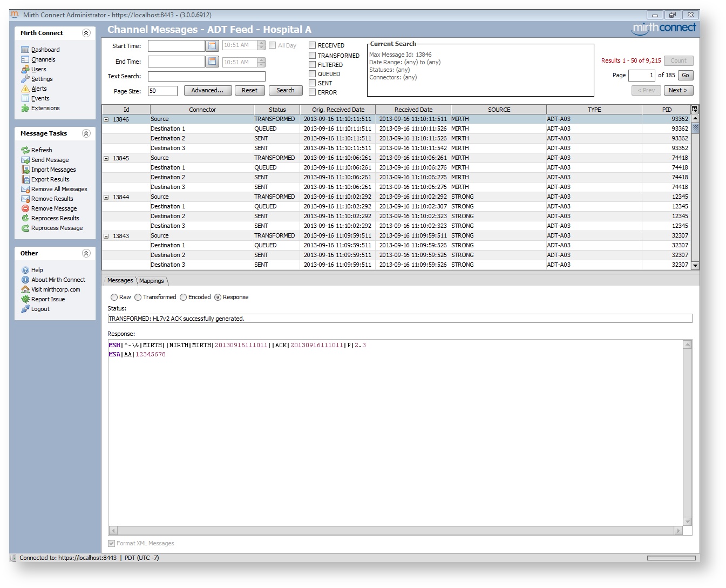
Task: Open Alerts via warning icon
Action: pyautogui.click(x=25, y=89)
